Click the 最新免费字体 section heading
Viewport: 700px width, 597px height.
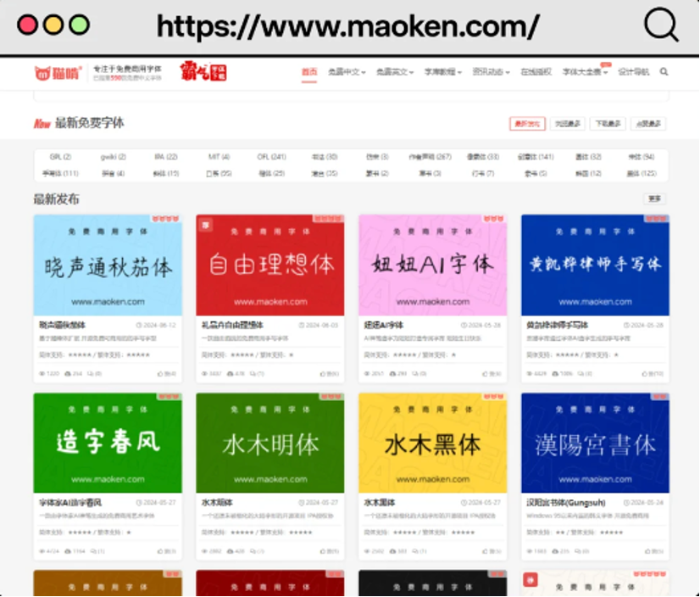tap(89, 123)
